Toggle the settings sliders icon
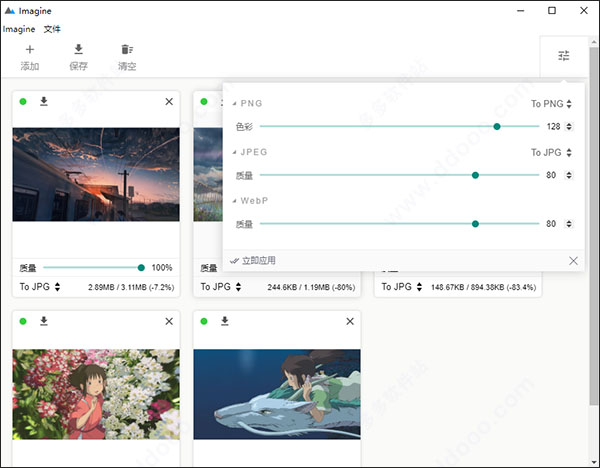Viewport: 600px width, 468px height. click(564, 56)
